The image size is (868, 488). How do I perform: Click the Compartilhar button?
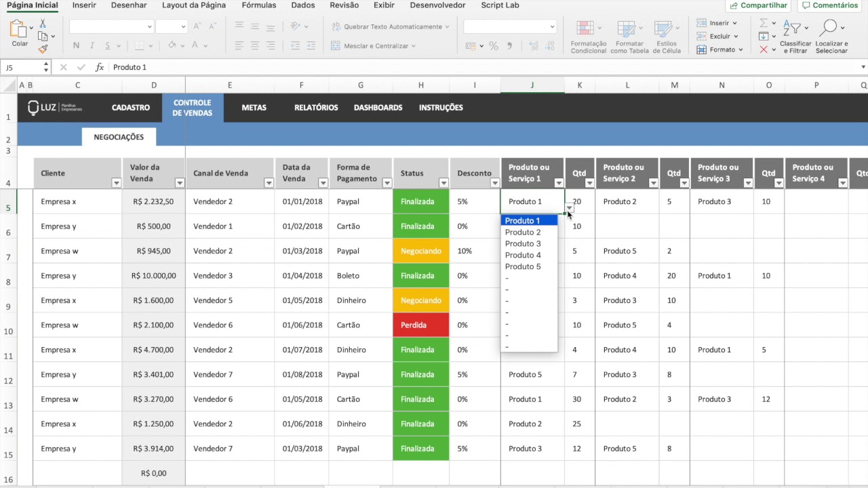(759, 5)
